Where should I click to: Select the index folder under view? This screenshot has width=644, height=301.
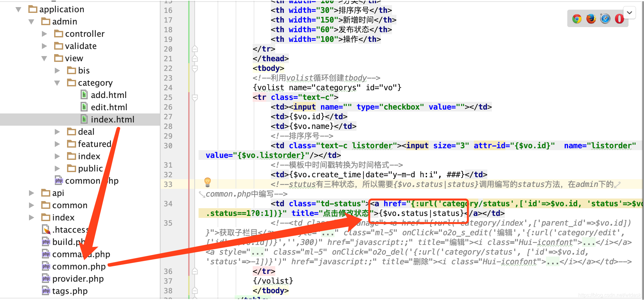89,156
